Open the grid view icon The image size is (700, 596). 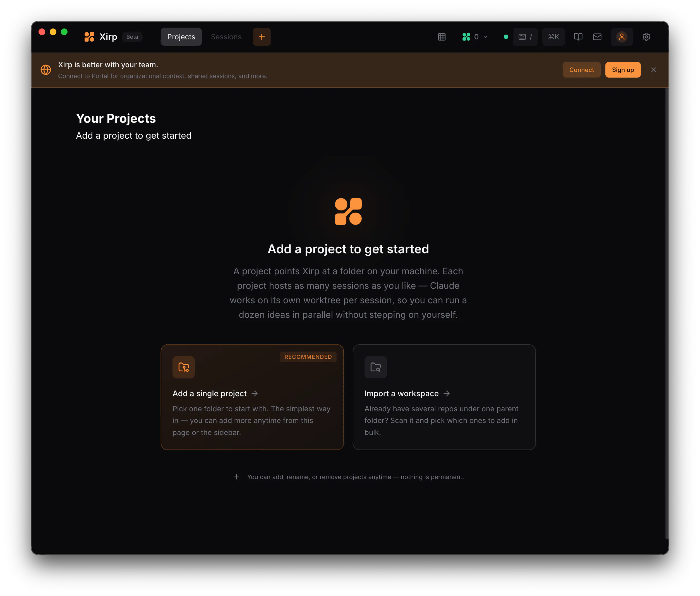point(442,37)
